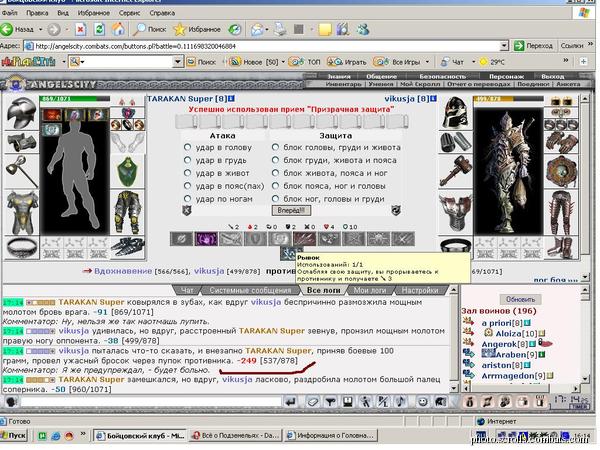Image resolution: width=600 pixels, height=450 pixels.
Task: Click in the chat message input field
Action: (x=151, y=402)
